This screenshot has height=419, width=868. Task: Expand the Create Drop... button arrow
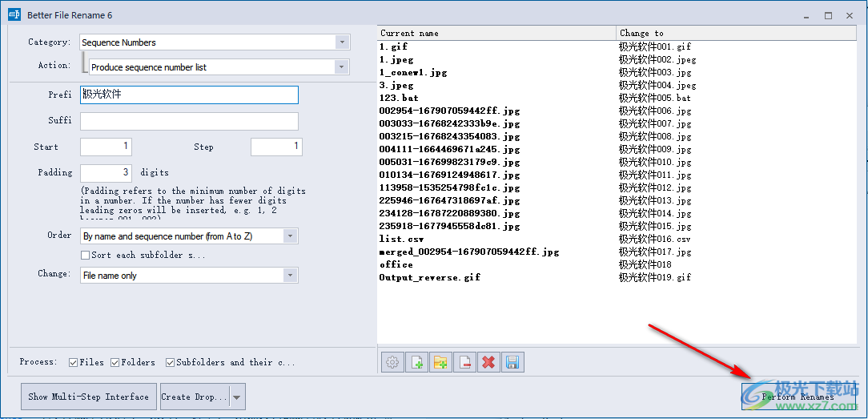[237, 397]
